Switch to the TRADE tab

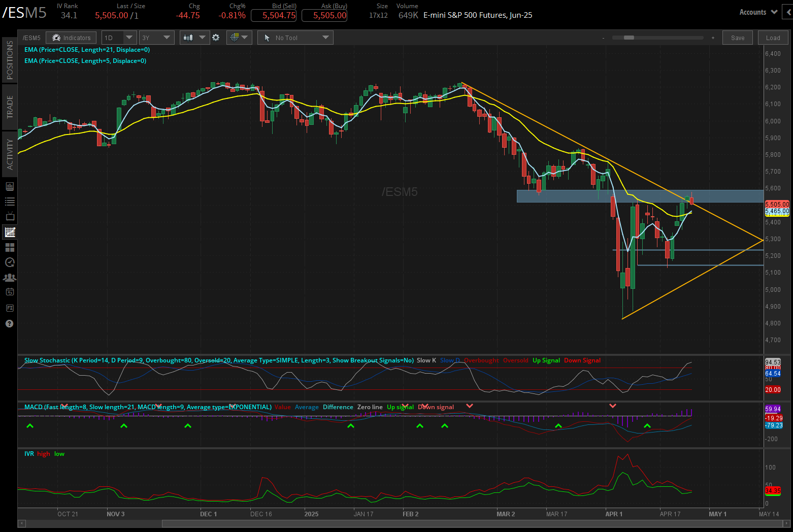point(9,107)
